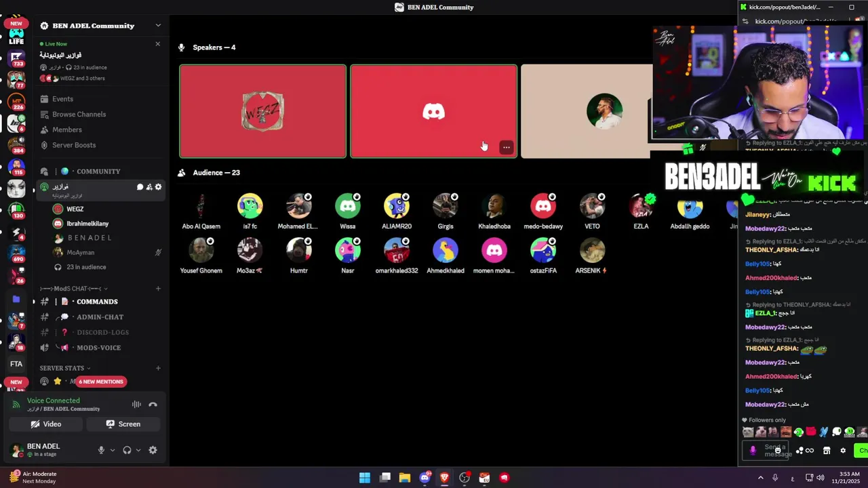The image size is (868, 488).
Task: Select the COMMUNITY channel
Action: (98, 171)
